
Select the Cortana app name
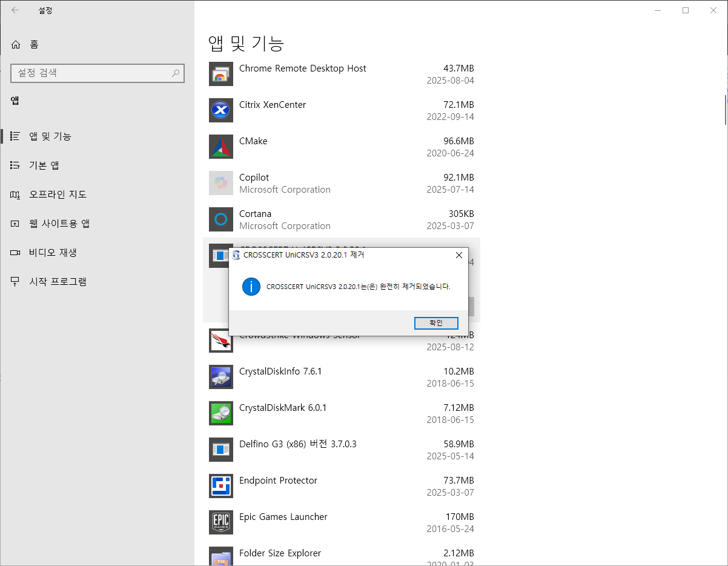tap(255, 214)
